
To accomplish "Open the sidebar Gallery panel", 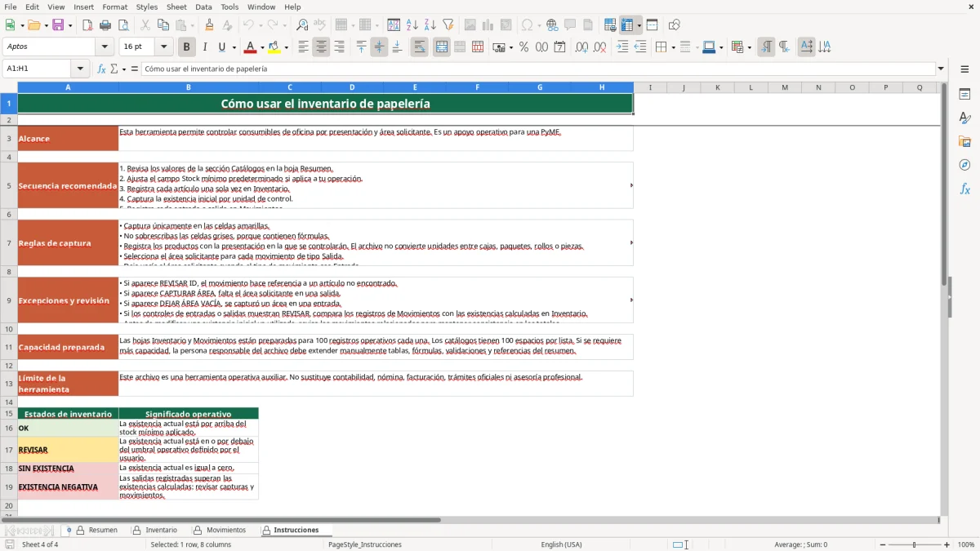I will (x=964, y=142).
